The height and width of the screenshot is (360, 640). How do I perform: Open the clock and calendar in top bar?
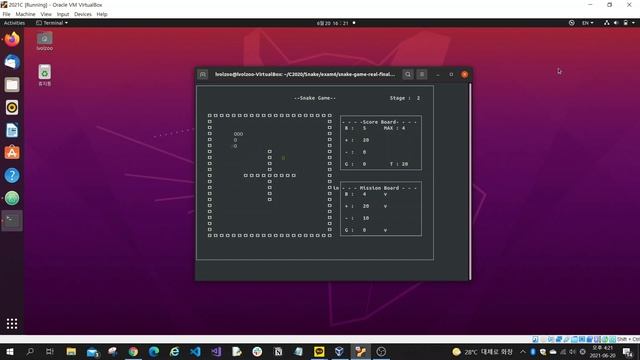click(x=333, y=23)
